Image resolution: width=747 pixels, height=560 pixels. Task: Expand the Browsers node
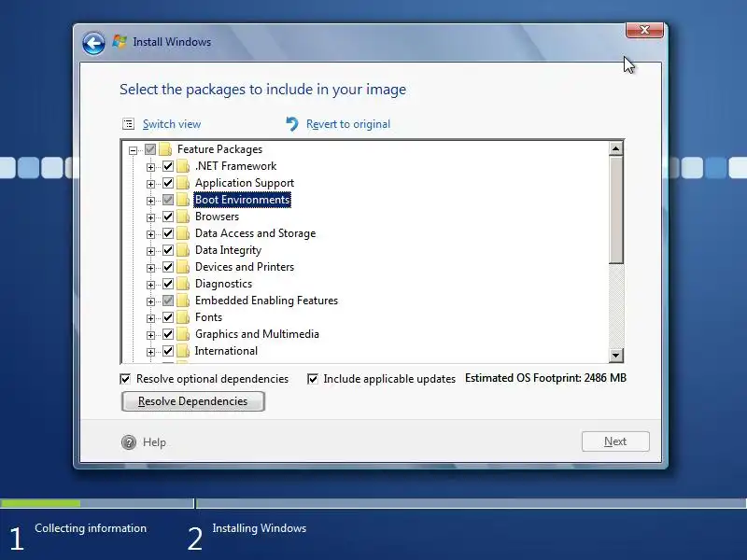coord(150,217)
